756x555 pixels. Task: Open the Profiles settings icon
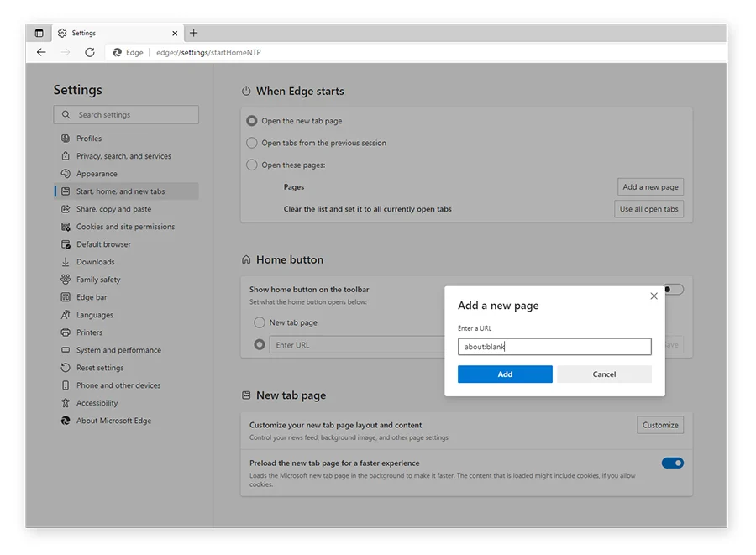66,139
